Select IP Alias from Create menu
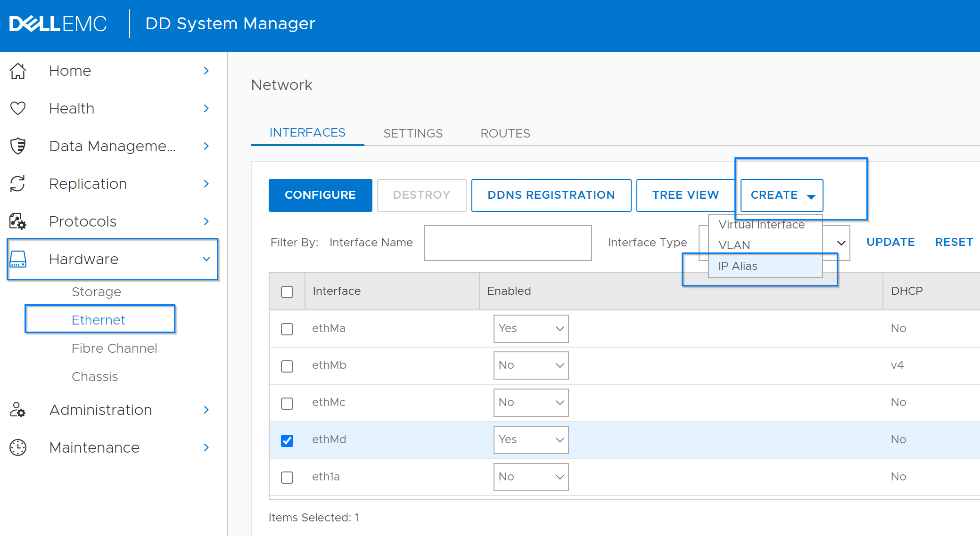 (x=738, y=266)
